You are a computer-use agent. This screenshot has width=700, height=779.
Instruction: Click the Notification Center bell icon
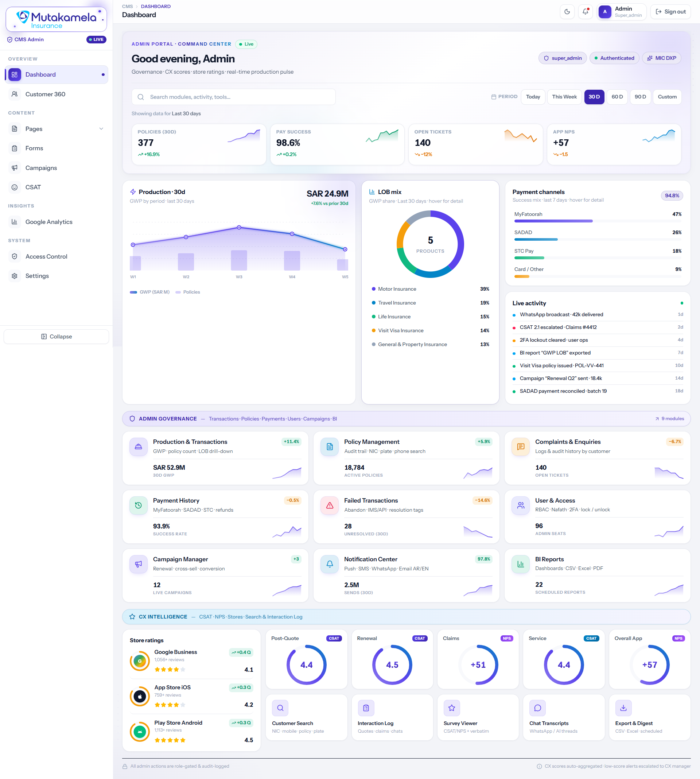(330, 564)
